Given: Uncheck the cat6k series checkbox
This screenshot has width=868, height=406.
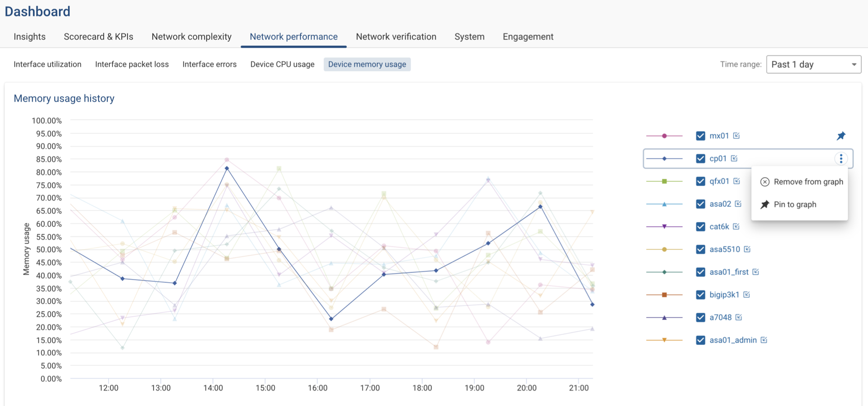Looking at the screenshot, I should [x=701, y=226].
